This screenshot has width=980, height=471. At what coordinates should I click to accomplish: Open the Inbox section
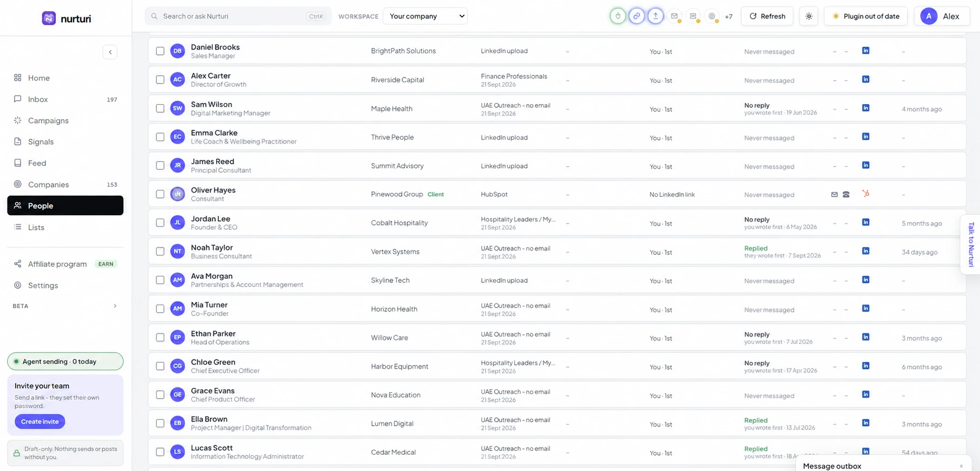tap(65, 99)
